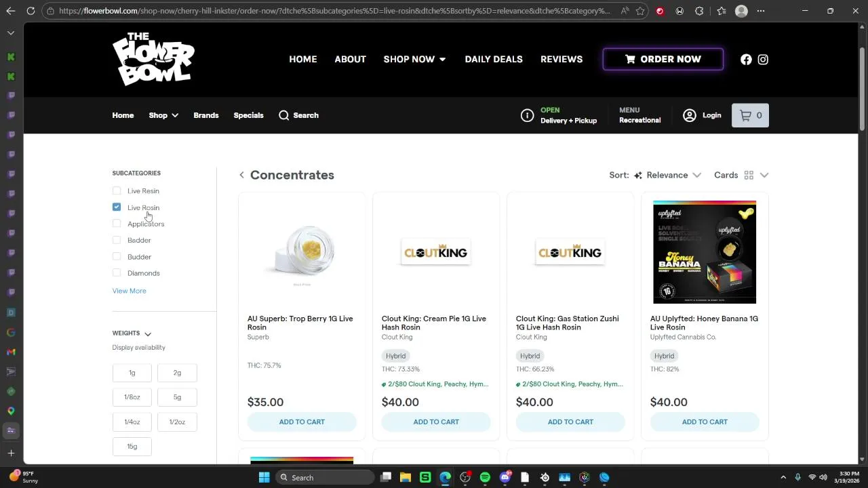The height and width of the screenshot is (488, 868).
Task: Check the Diamonds subcategory
Action: (x=117, y=273)
